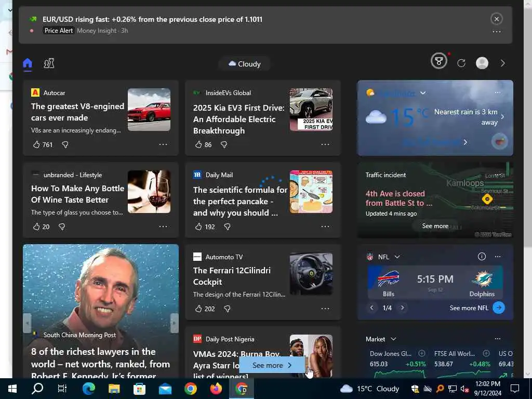Open the Bills vs Dolphins matchup

(435, 282)
